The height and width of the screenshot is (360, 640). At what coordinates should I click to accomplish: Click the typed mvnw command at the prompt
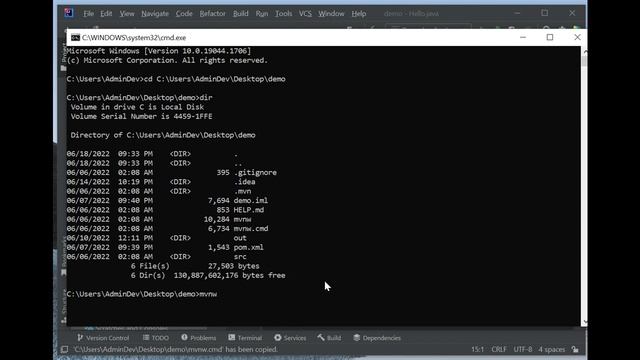[208, 294]
